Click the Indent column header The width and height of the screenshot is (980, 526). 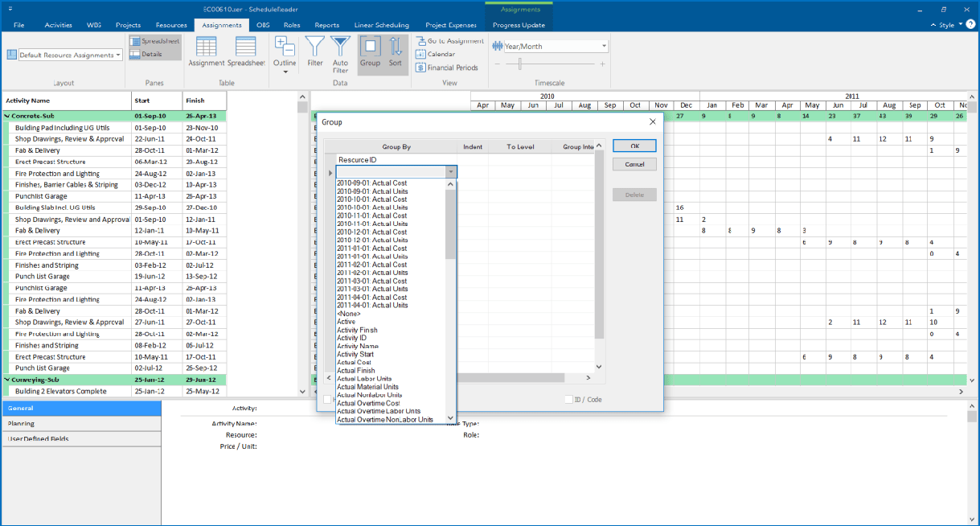point(473,147)
